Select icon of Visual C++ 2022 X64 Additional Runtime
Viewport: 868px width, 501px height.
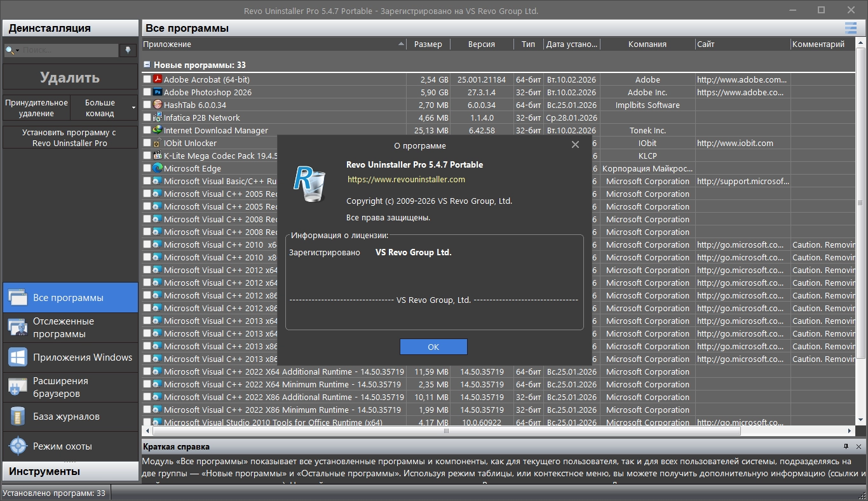coord(157,371)
